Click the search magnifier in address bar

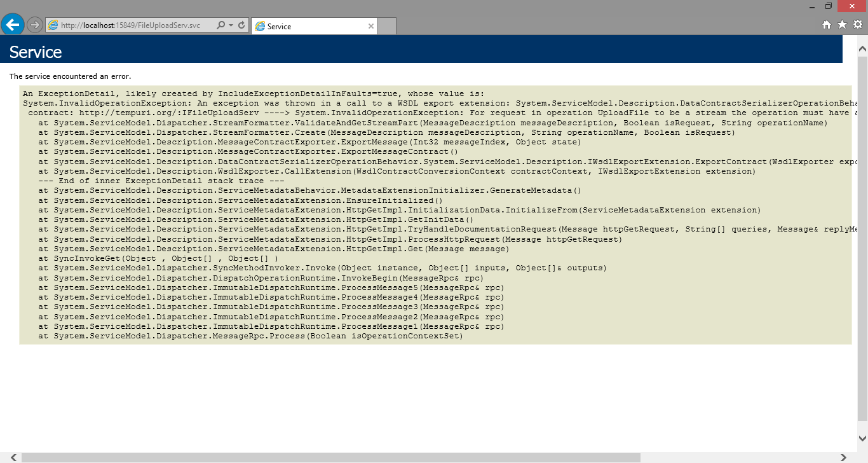220,25
